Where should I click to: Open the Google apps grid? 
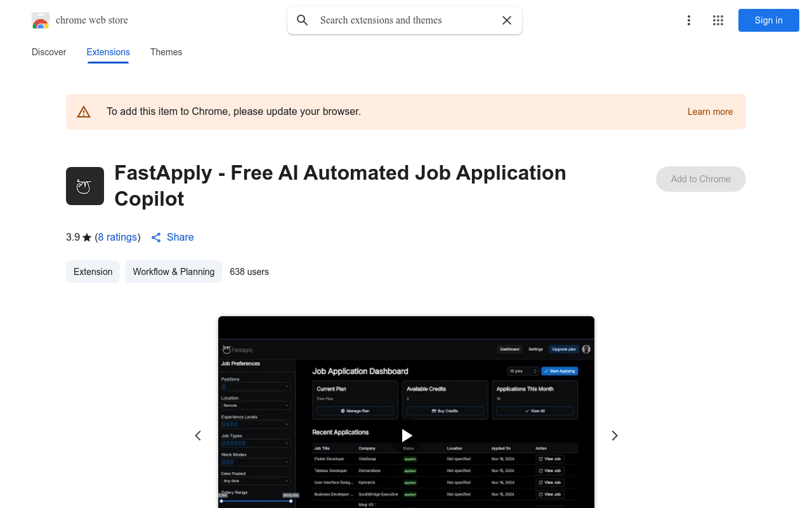(718, 20)
